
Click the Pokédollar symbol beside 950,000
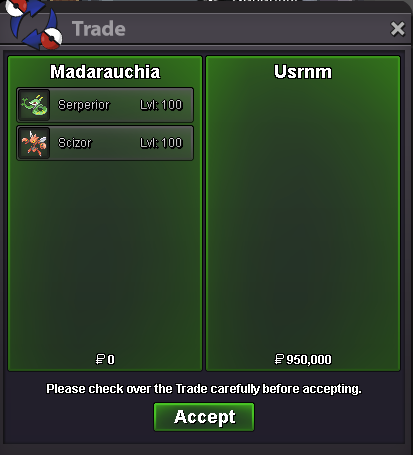(x=279, y=359)
